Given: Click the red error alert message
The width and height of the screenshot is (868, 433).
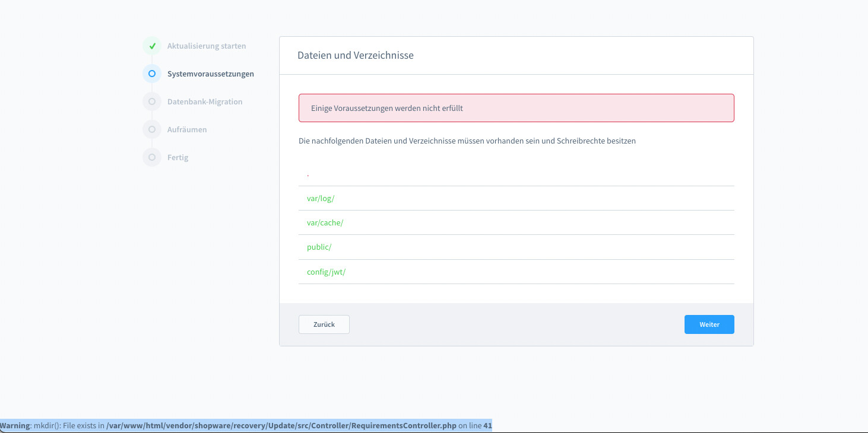Looking at the screenshot, I should point(517,108).
